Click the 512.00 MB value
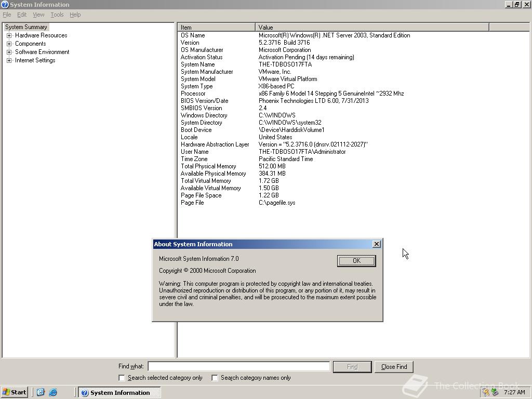Image resolution: width=532 pixels, height=399 pixels. point(272,166)
